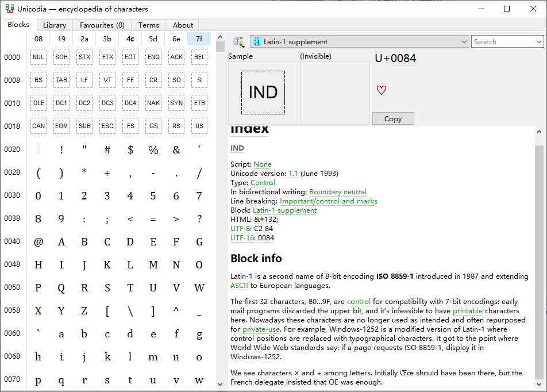Open the Boundary neutral bidirectional link
Image resolution: width=547 pixels, height=392 pixels.
click(x=337, y=191)
